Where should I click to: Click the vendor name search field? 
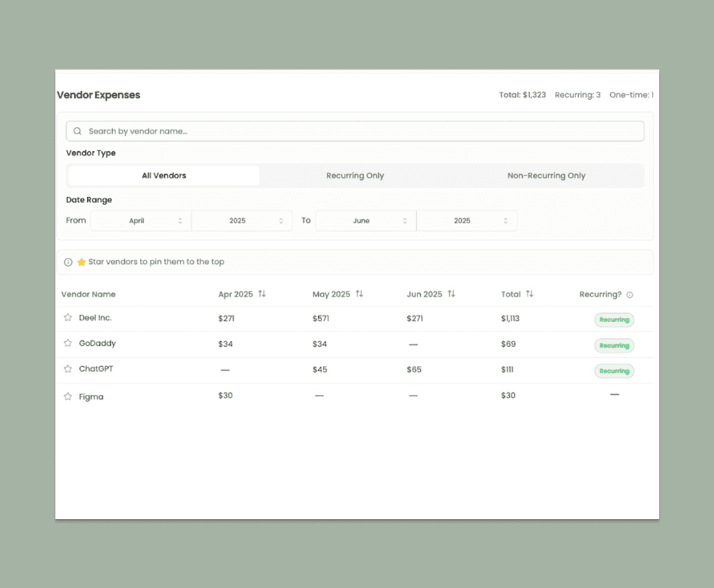click(x=356, y=130)
